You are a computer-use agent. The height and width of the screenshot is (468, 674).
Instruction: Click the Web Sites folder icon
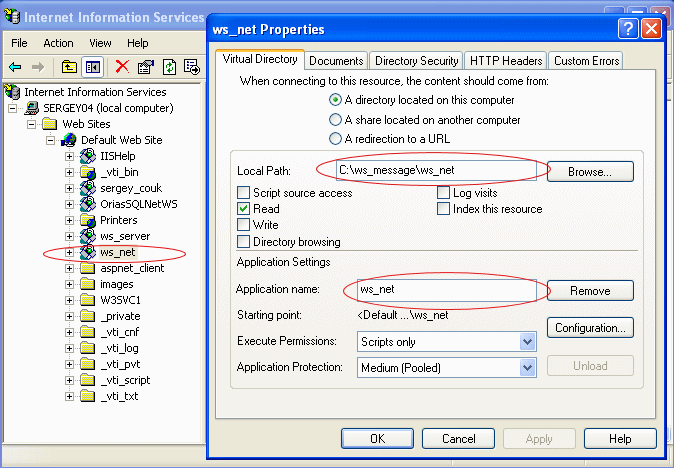tap(50, 124)
